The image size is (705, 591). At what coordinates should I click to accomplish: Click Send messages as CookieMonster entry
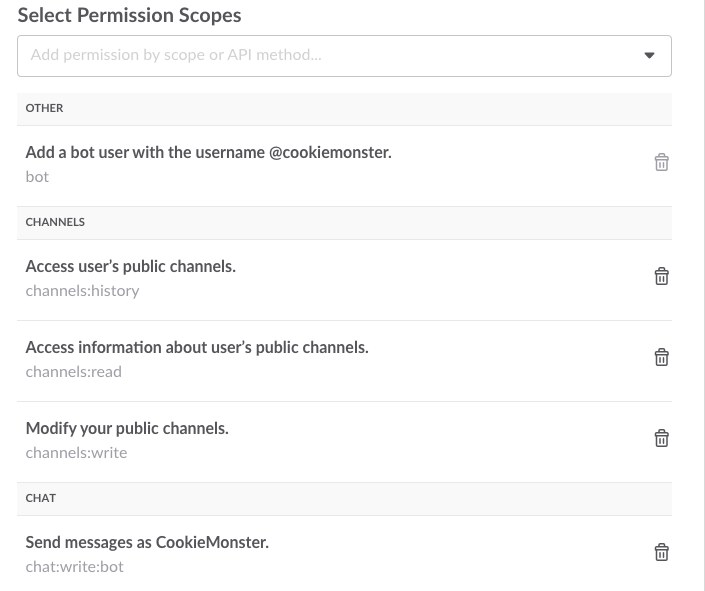tap(147, 542)
